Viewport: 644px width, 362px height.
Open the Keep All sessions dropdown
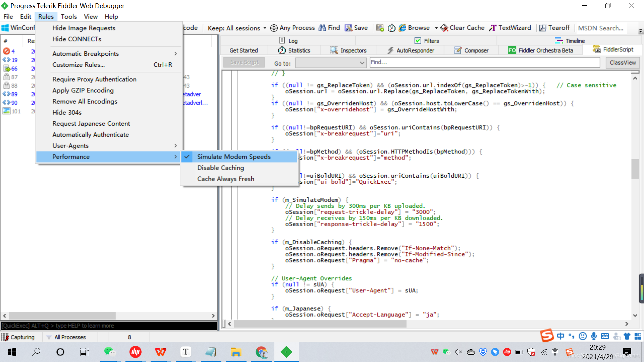coord(237,28)
